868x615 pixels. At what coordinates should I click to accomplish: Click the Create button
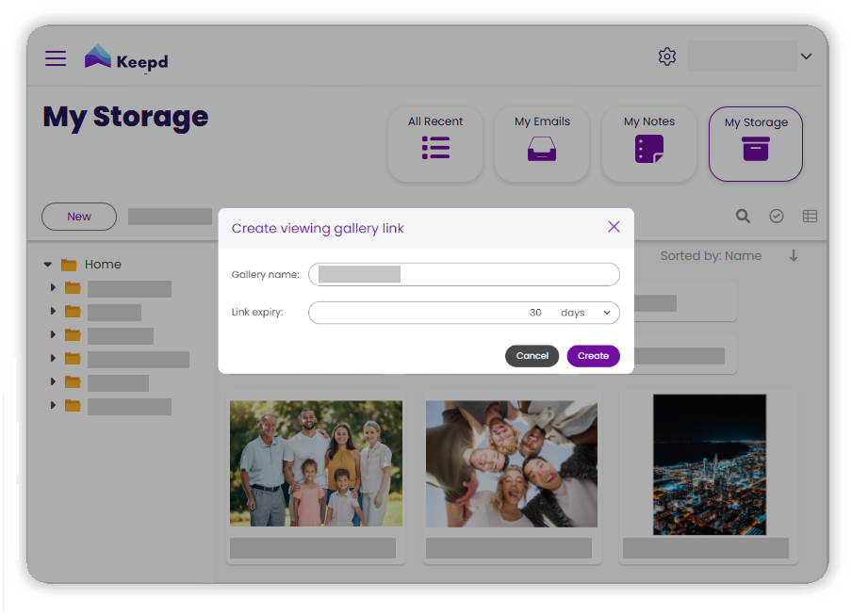[593, 356]
